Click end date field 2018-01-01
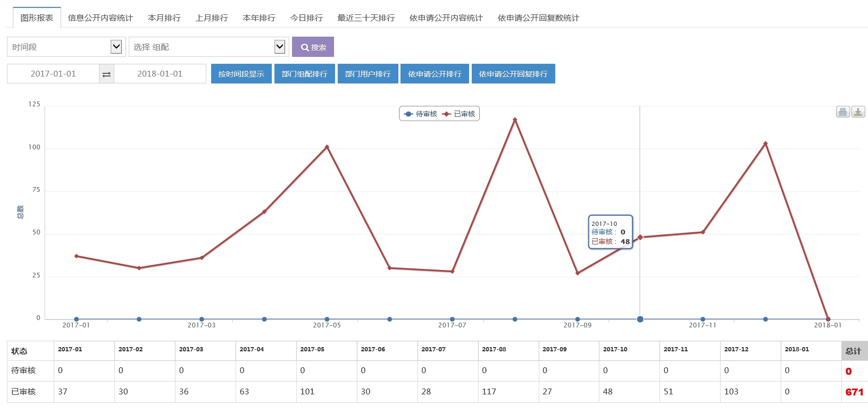Viewport: 868px width, 413px height. tap(160, 74)
